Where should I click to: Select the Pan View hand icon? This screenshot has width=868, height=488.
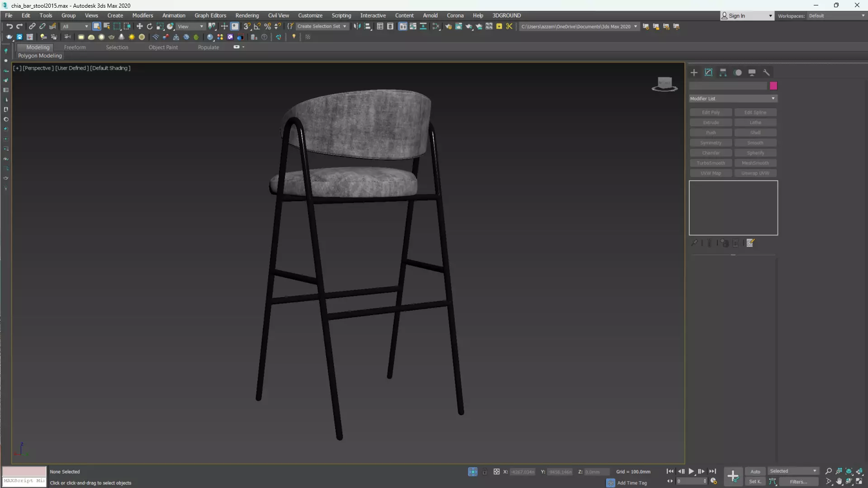pos(839,482)
